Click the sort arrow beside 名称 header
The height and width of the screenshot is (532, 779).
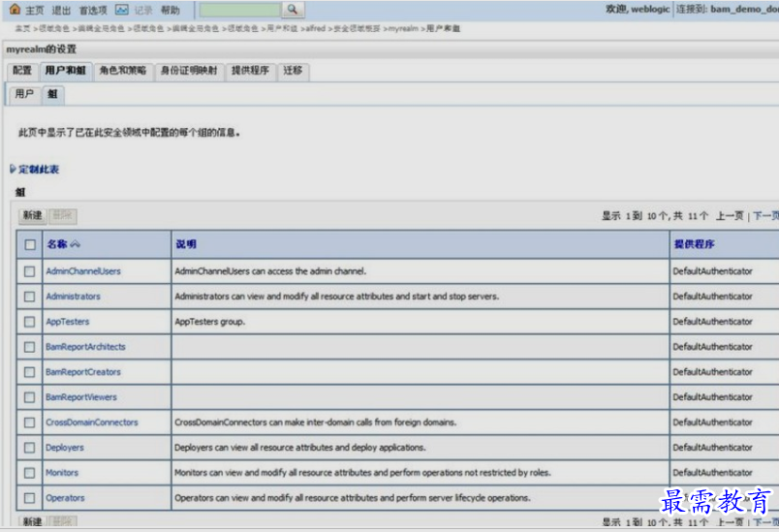[x=75, y=244]
